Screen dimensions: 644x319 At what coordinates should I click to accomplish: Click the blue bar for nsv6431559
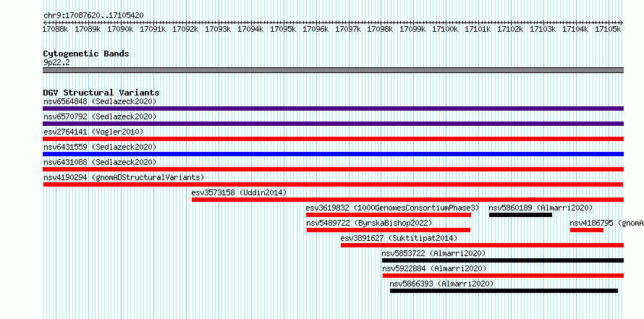pos(333,154)
